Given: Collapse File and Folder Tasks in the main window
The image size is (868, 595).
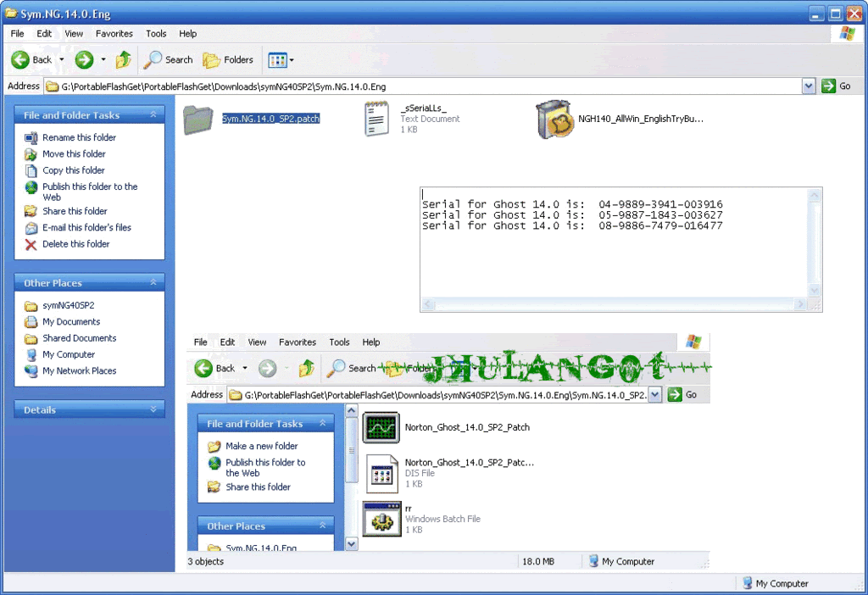Looking at the screenshot, I should 153,115.
